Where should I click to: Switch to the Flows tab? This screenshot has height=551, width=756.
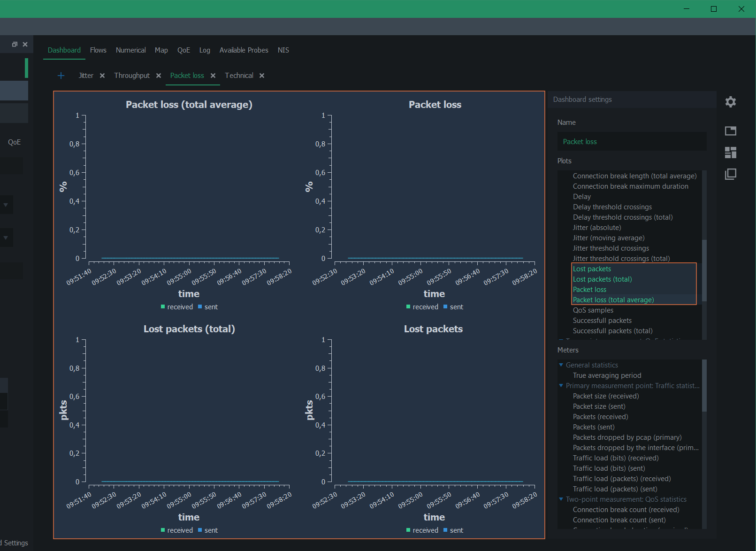[x=98, y=50]
